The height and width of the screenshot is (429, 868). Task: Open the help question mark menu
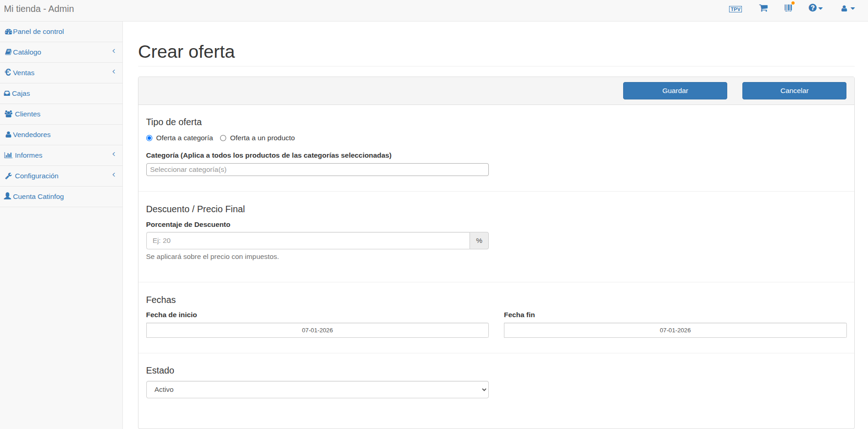pyautogui.click(x=815, y=8)
